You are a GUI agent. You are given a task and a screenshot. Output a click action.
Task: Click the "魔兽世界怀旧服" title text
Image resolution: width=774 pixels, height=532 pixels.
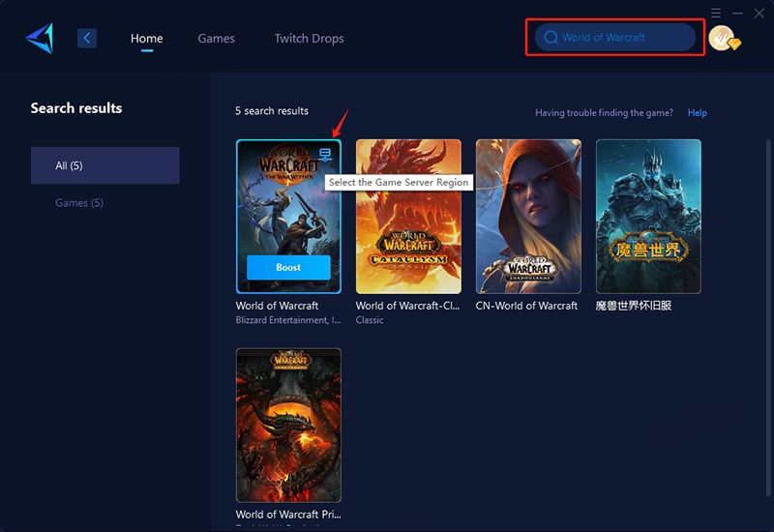click(634, 306)
